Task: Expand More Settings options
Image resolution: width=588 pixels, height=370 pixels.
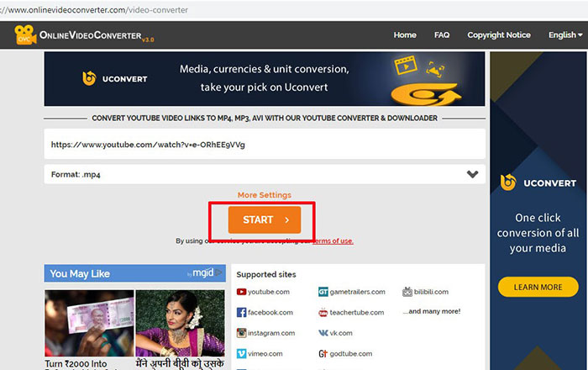Action: coord(264,195)
